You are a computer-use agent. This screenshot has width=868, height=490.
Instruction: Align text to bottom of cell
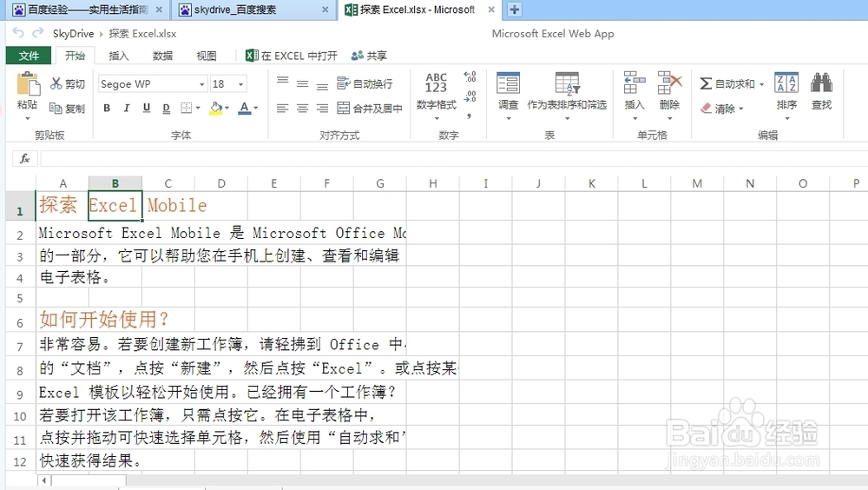[x=322, y=87]
